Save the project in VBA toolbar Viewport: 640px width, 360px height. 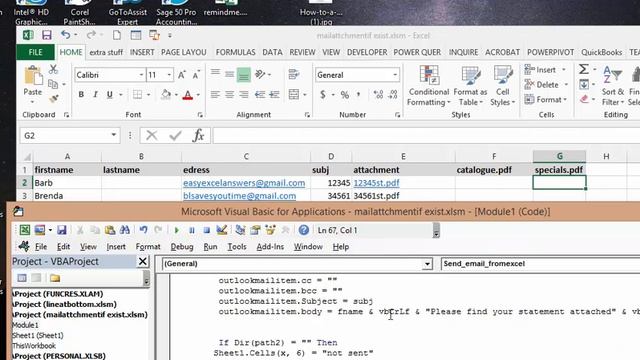pyautogui.click(x=62, y=230)
